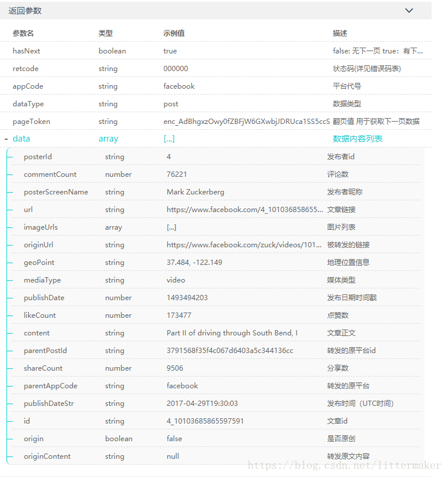
Task: Click the 翻页值 用于获取下一页数据 description
Action: tap(376, 122)
